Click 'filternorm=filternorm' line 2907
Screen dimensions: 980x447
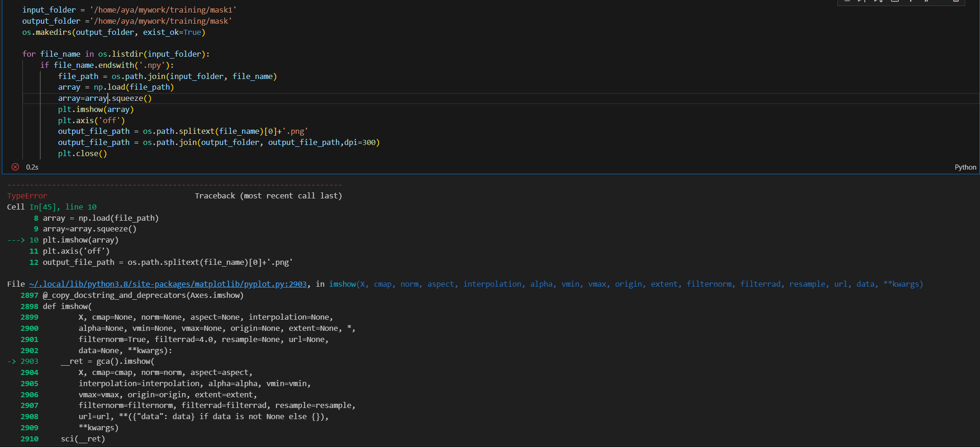[x=217, y=405]
